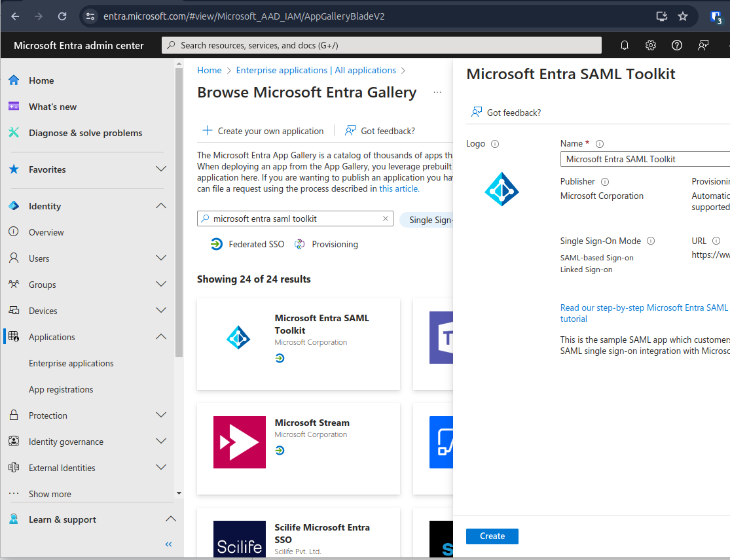Viewport: 730px width, 560px height.
Task: Collapse Learn & support section
Action: point(171,519)
